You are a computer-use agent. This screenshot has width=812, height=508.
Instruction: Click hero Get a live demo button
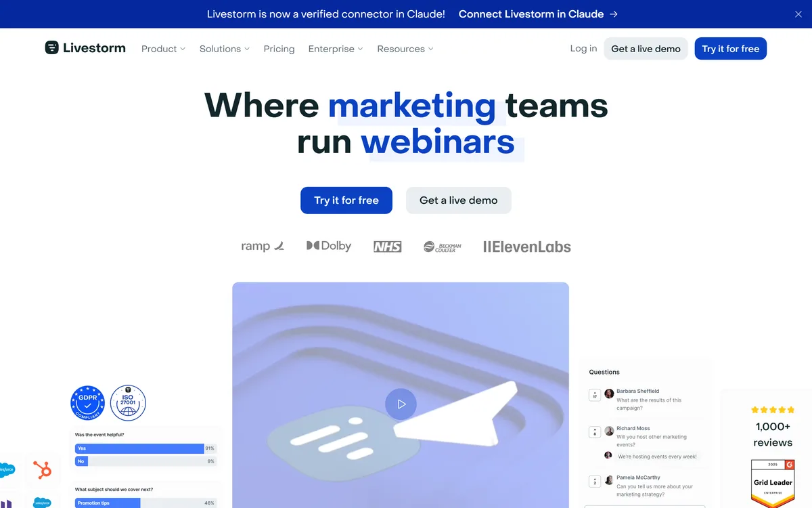(x=458, y=200)
